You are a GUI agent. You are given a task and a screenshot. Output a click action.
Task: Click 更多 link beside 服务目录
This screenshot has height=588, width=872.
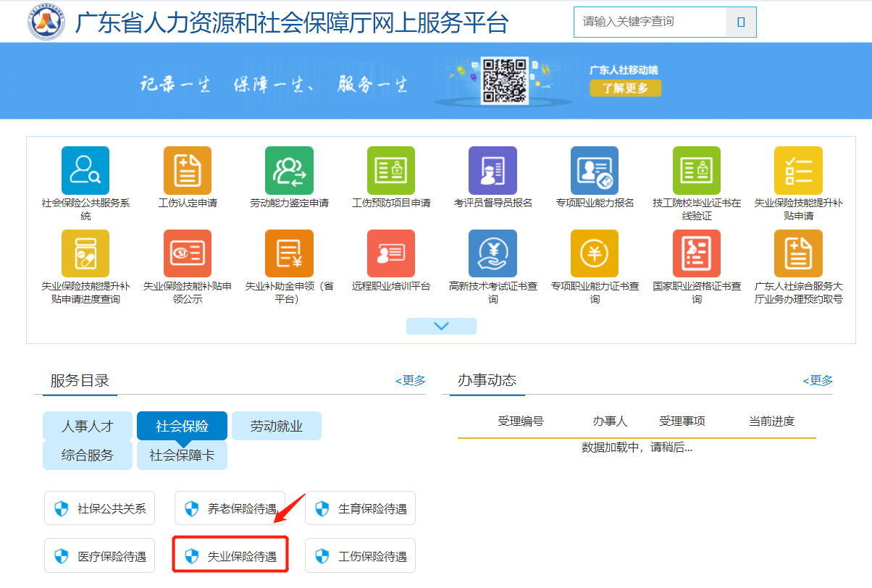[x=411, y=381]
